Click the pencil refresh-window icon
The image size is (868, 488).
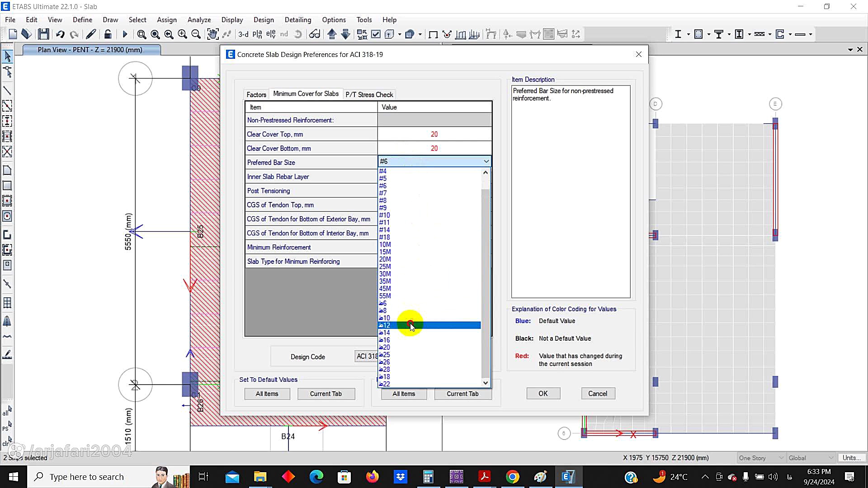(91, 34)
